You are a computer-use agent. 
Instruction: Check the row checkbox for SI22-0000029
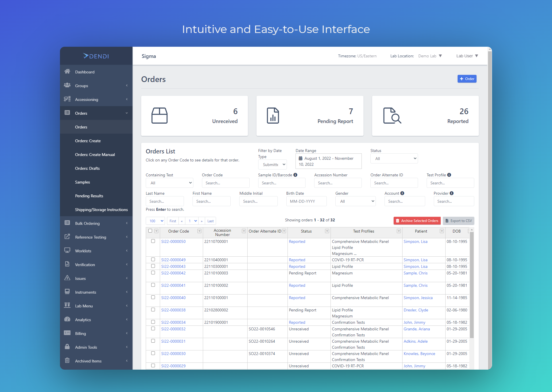pyautogui.click(x=153, y=366)
